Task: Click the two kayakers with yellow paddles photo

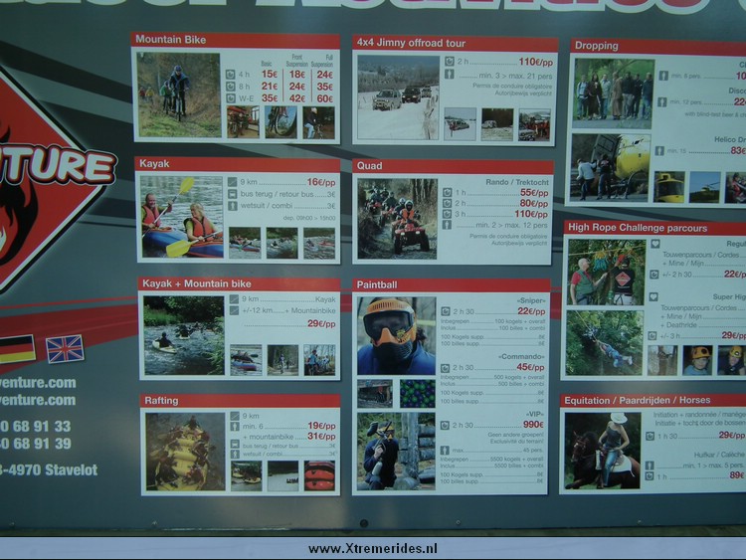Action: click(182, 217)
